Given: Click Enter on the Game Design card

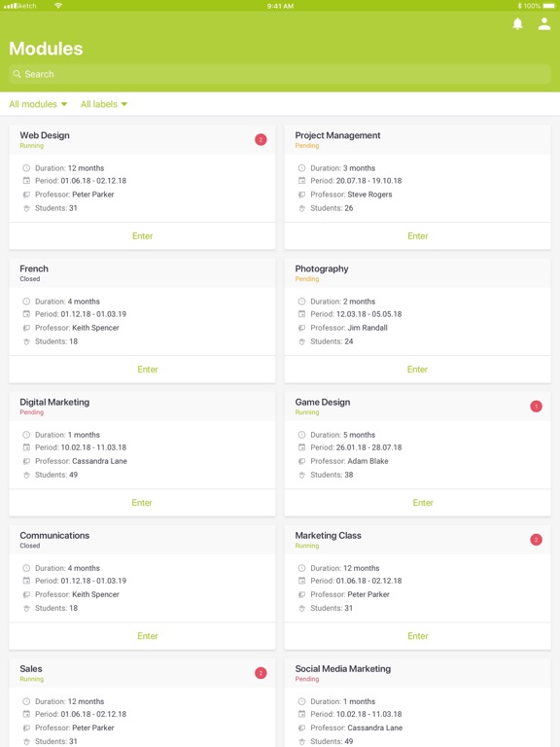Looking at the screenshot, I should [423, 503].
